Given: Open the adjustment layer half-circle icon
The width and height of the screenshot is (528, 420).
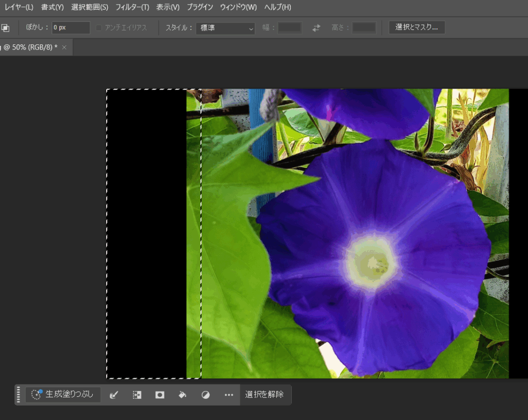Looking at the screenshot, I should [x=205, y=395].
